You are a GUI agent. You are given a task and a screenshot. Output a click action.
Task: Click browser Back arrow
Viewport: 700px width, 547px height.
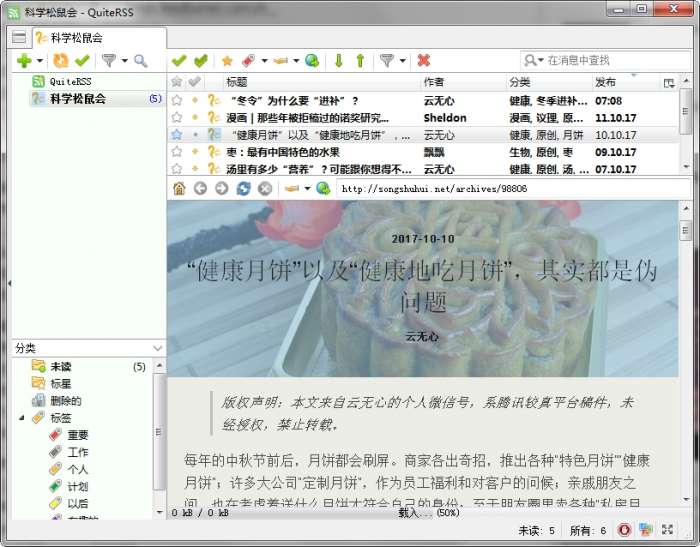click(200, 188)
